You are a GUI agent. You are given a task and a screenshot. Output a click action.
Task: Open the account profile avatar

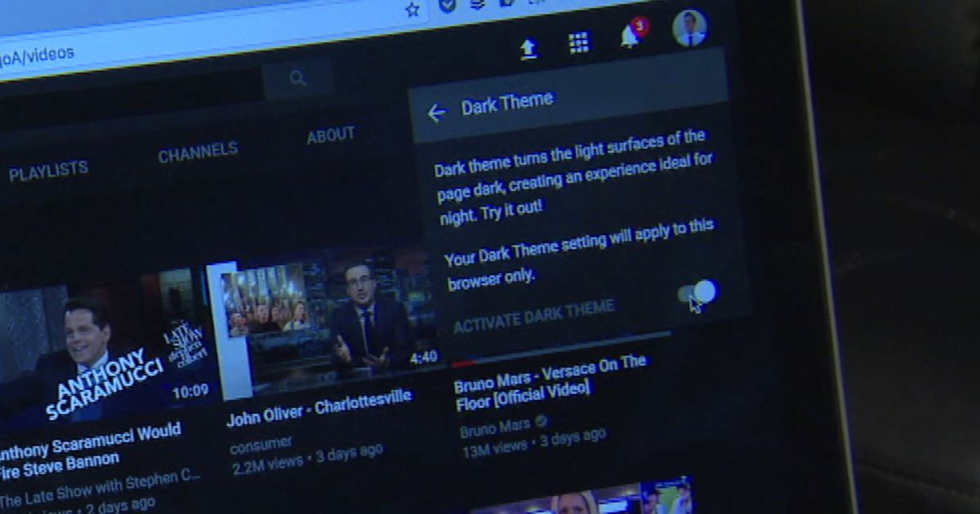(689, 29)
